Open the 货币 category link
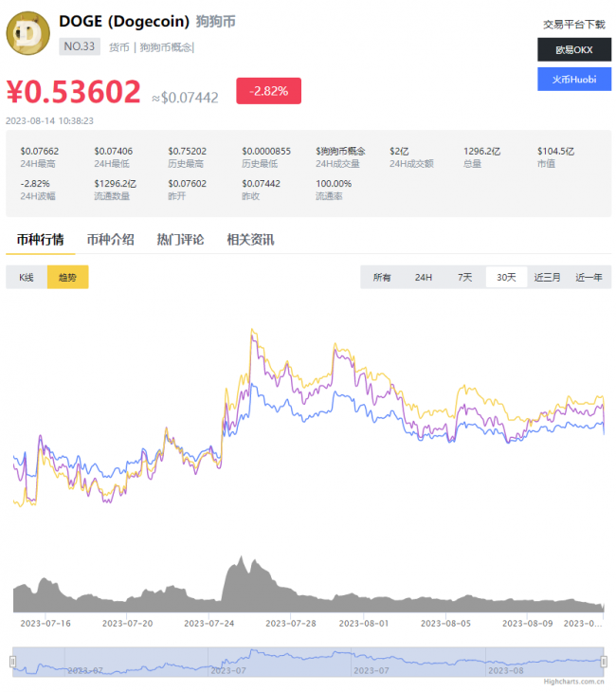Screen dimensions: 616x692 click(119, 47)
